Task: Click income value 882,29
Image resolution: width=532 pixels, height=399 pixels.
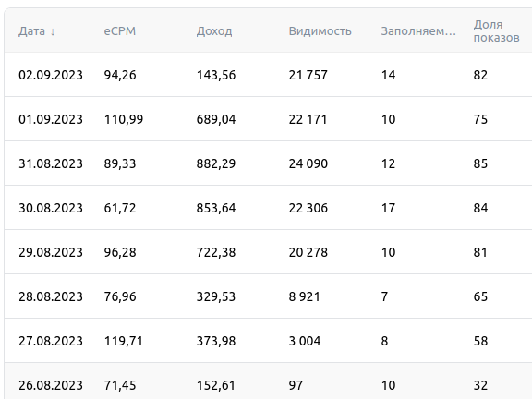Action: (x=216, y=163)
